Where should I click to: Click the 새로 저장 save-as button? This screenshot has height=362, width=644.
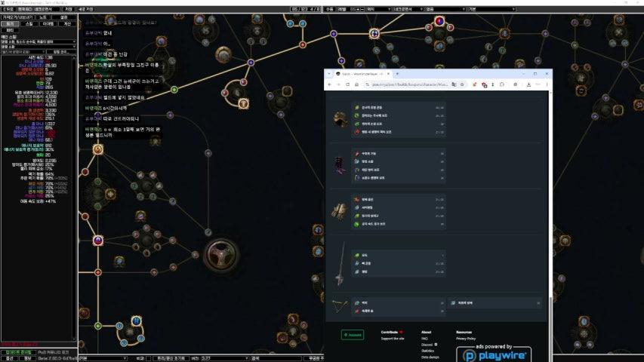[85, 9]
